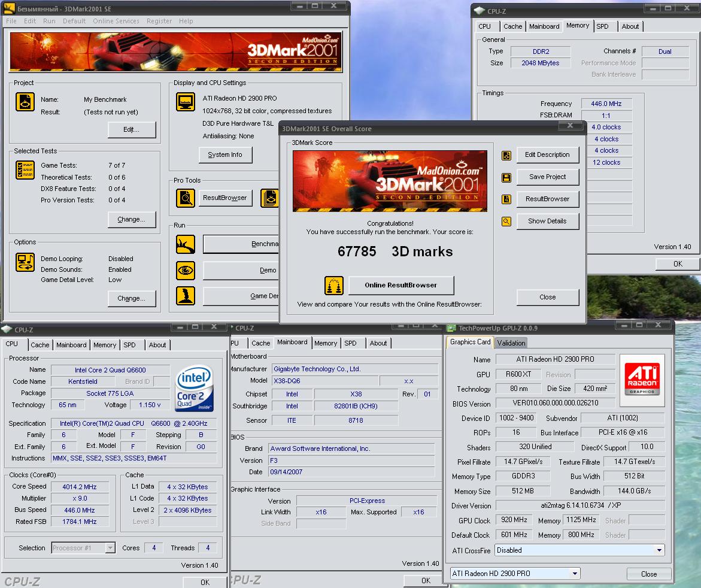The height and width of the screenshot is (588, 701).
Task: Click the Game Demo joystick icon
Action: tap(185, 296)
